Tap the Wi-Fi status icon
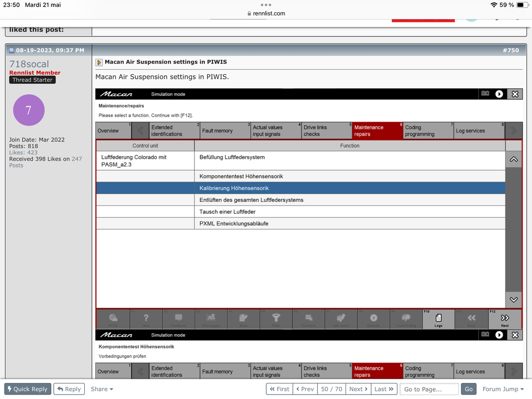Viewport: 532px width, 399px height. pos(494,5)
